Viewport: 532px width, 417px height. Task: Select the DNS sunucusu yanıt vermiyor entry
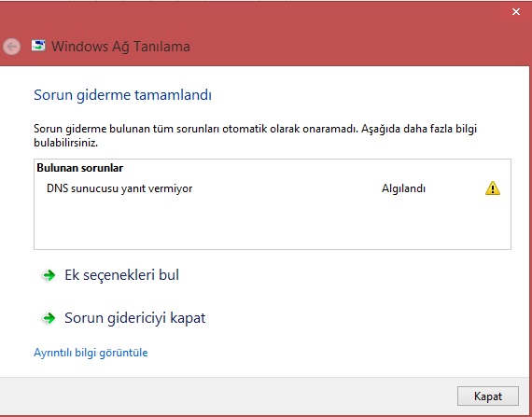pos(119,188)
